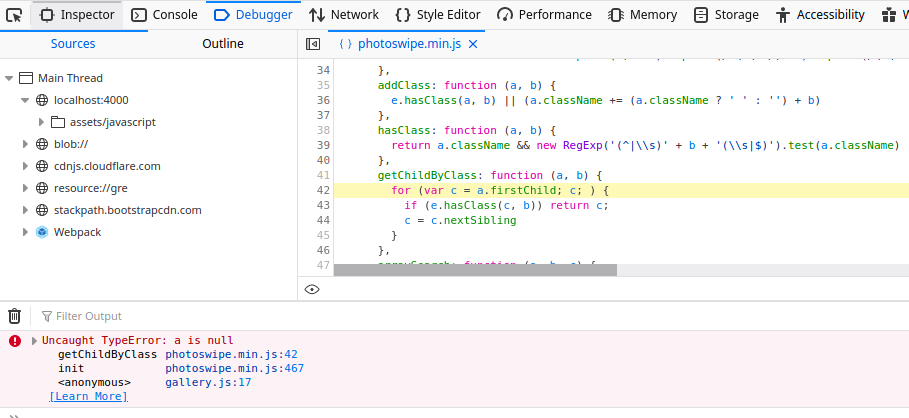Select the Debugger tab
The image size is (909, 418).
pos(253,15)
